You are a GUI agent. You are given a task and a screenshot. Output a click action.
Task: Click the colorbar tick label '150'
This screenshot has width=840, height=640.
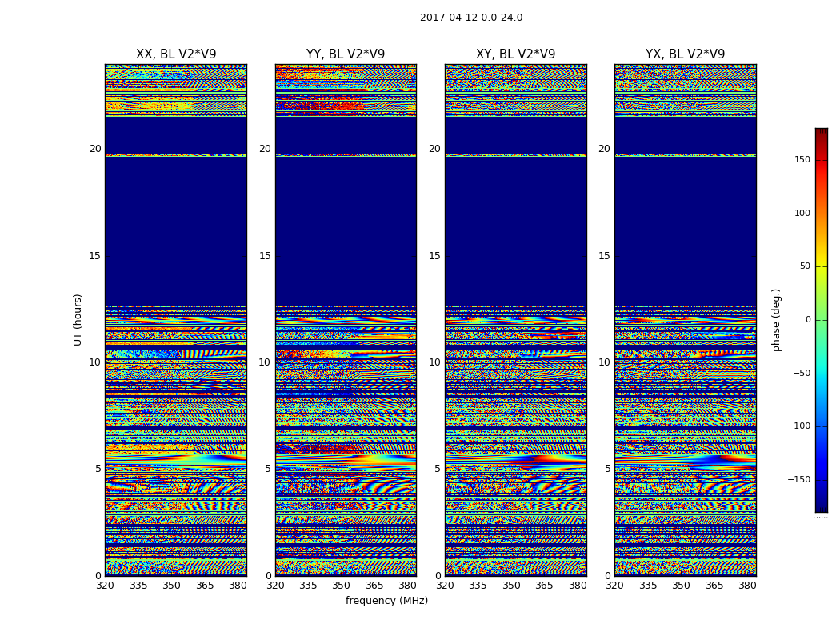(x=802, y=159)
